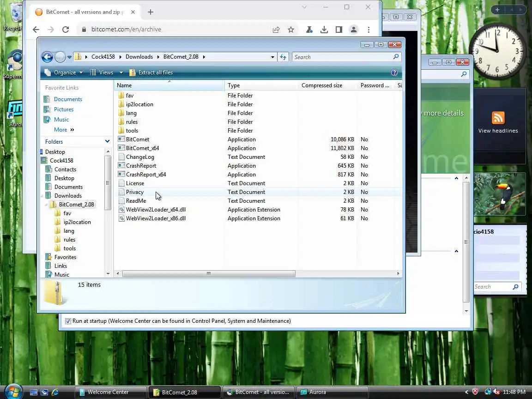Open Chrome downloads icon
Screen dimensions: 532x399
[324, 30]
